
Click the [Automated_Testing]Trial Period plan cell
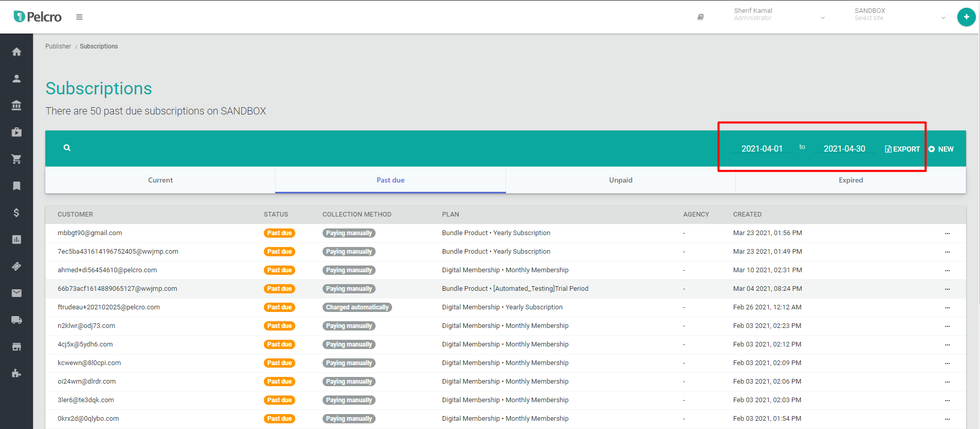[515, 289]
